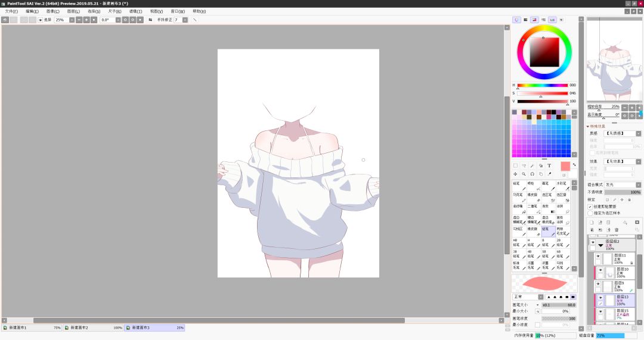This screenshot has width=644, height=340.
Task: Choose the 二值笔 binary pen
Action: point(534,209)
